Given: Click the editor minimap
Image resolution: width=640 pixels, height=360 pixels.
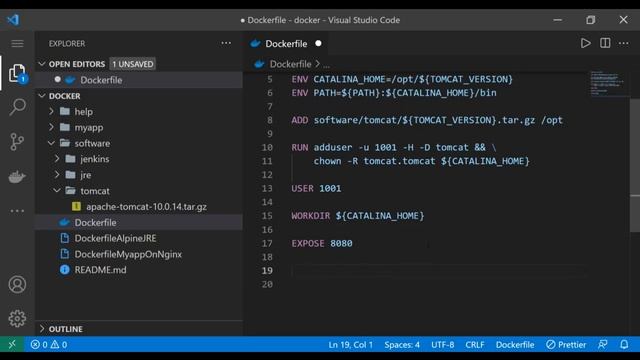Looking at the screenshot, I should pos(607,84).
